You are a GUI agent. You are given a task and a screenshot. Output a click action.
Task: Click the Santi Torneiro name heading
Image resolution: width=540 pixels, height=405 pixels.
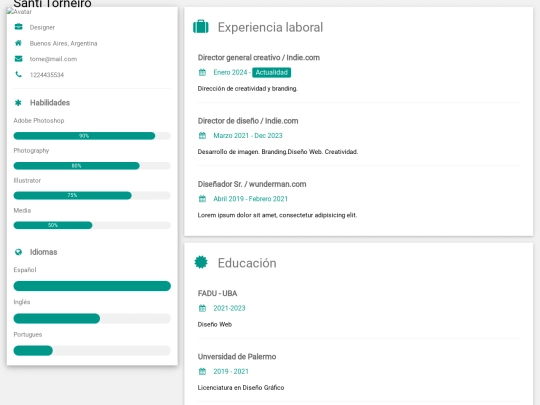tap(52, 3)
